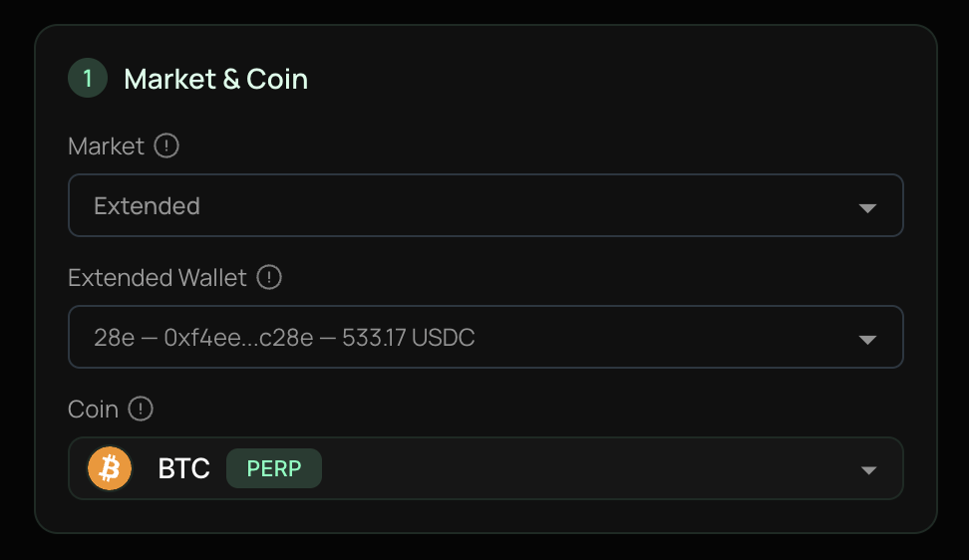Expand the Coin selector dropdown arrow
Screen dimensions: 969x560
pyautogui.click(x=867, y=470)
